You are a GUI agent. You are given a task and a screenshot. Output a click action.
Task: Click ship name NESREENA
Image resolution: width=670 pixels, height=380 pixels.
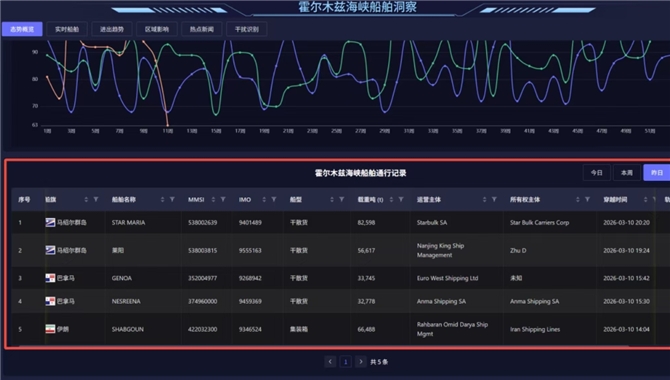tap(126, 301)
